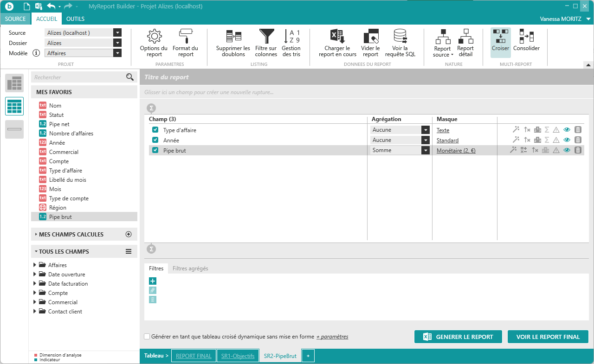The width and height of the screenshot is (594, 364).
Task: Expand the Date facturation folder
Action: point(35,284)
